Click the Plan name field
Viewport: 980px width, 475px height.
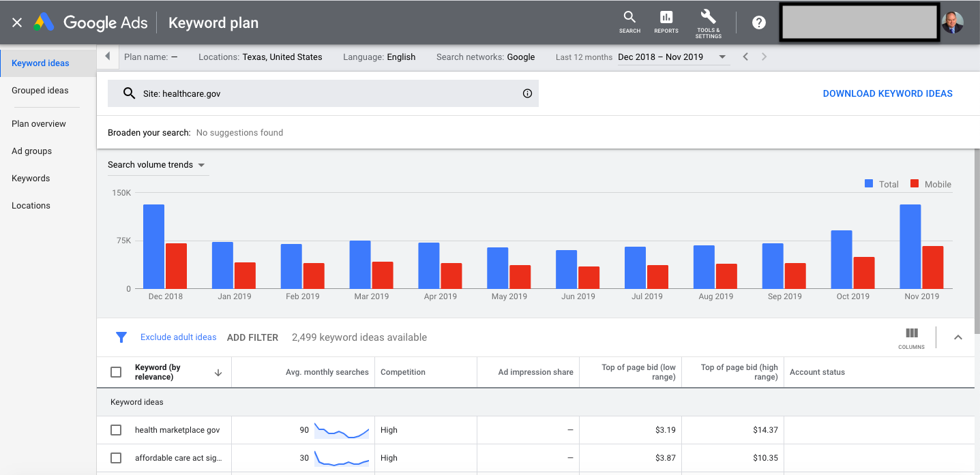(x=151, y=57)
